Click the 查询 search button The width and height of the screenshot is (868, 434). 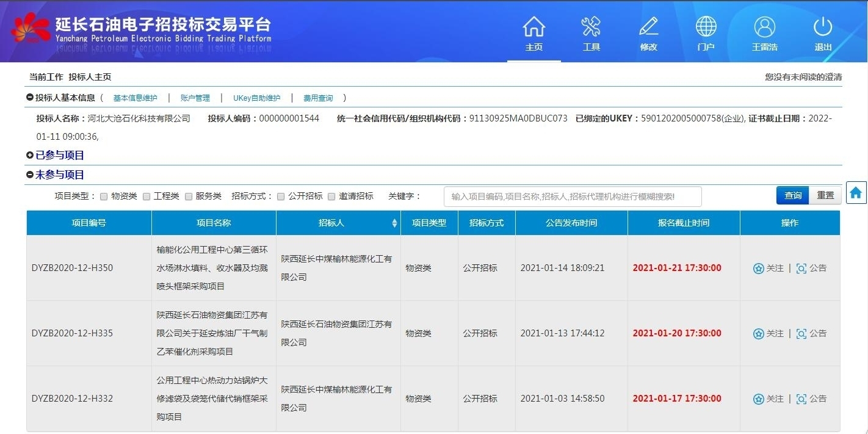793,195
